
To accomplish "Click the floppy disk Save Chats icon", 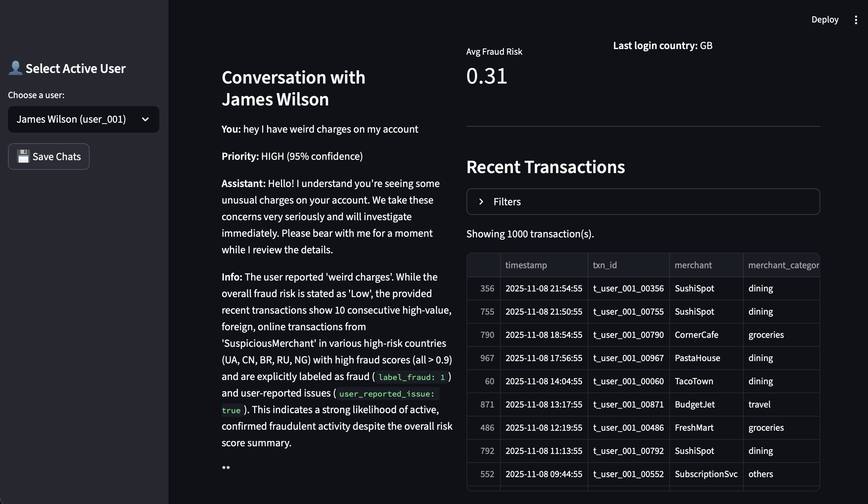I will 23,156.
